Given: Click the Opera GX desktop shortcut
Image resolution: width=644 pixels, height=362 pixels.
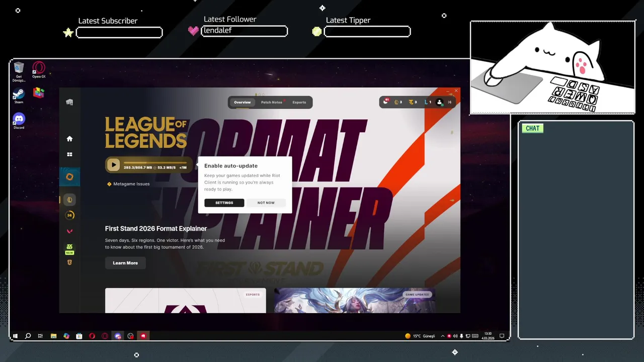Looking at the screenshot, I should pos(39,70).
